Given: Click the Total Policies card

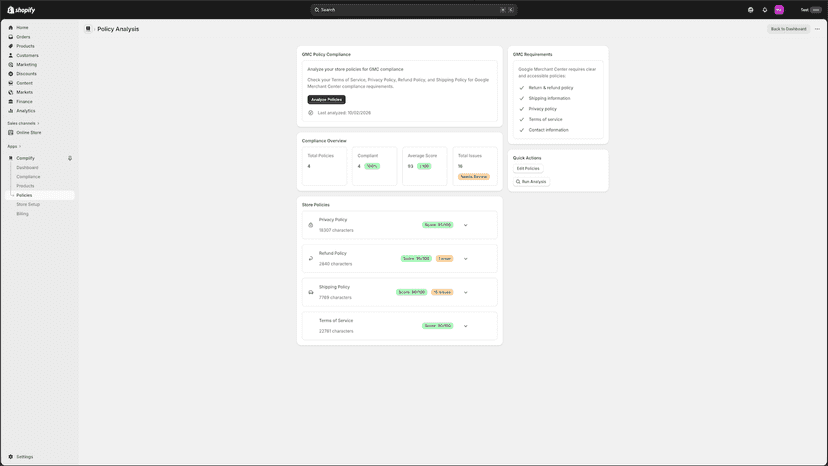Looking at the screenshot, I should click(x=324, y=166).
